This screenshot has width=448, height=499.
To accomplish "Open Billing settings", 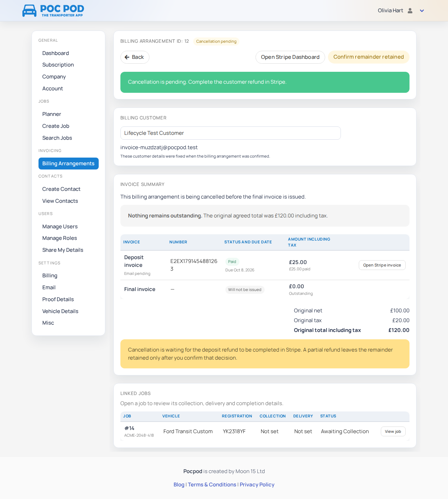I will tap(50, 276).
